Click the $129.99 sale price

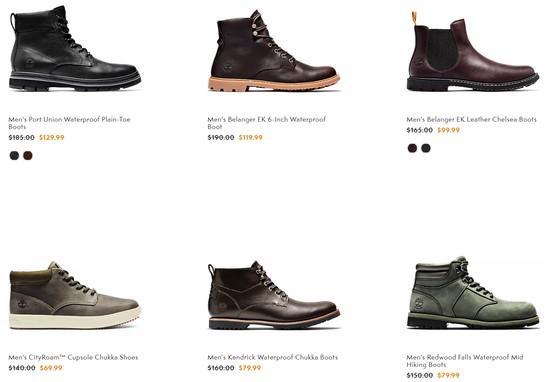pos(52,138)
